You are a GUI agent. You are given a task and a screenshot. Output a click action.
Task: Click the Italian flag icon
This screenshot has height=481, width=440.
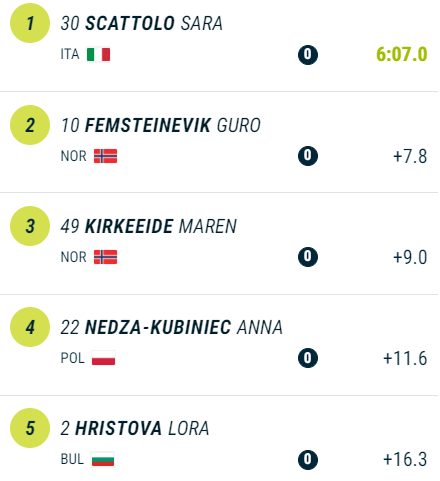tap(98, 54)
